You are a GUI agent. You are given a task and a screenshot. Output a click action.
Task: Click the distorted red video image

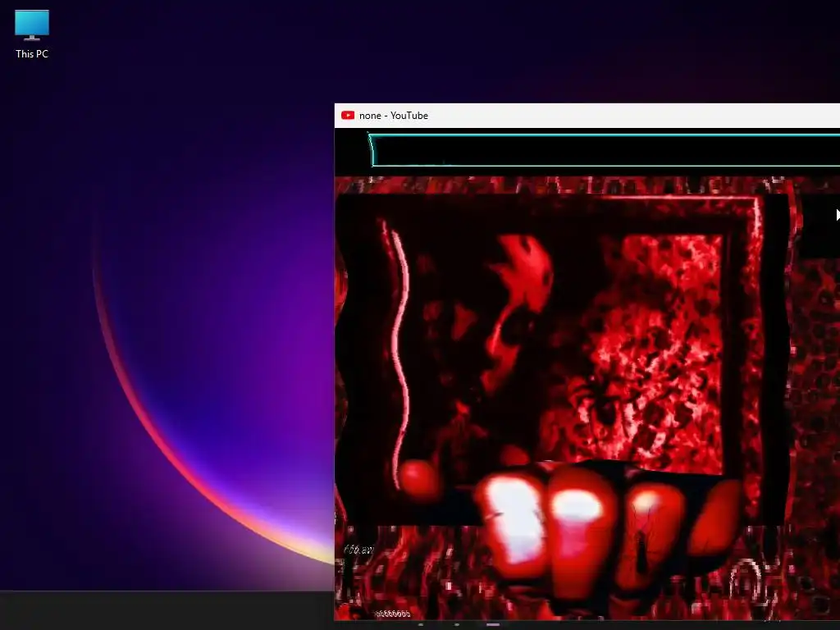point(564,360)
